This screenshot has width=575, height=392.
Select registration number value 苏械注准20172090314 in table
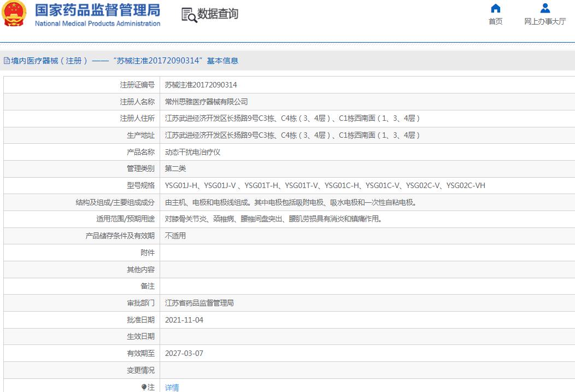[x=201, y=85]
